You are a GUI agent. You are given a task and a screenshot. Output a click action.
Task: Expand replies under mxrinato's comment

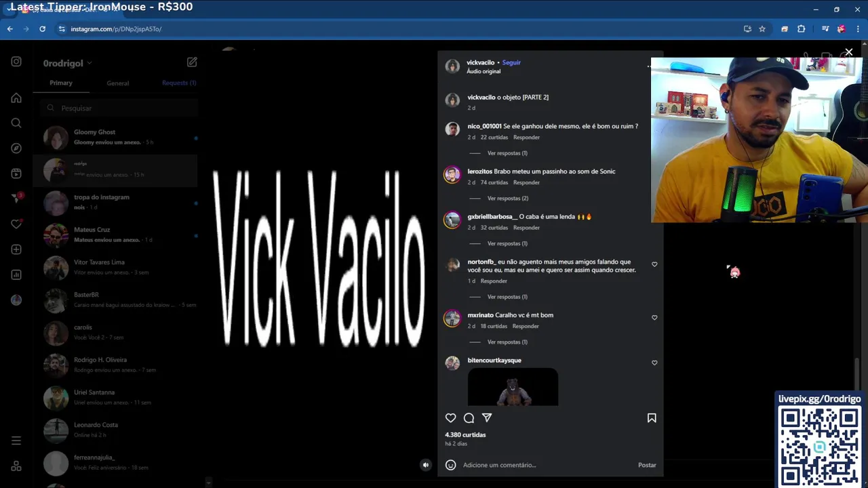(507, 342)
